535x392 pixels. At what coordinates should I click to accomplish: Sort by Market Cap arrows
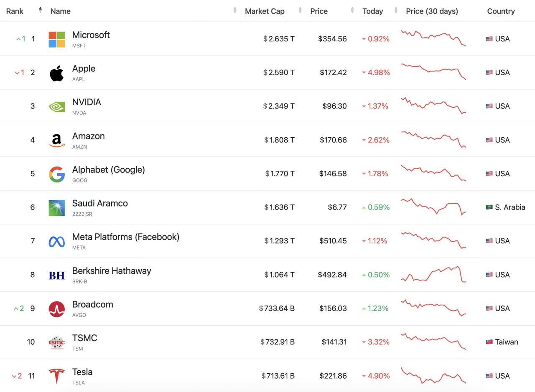[x=300, y=10]
